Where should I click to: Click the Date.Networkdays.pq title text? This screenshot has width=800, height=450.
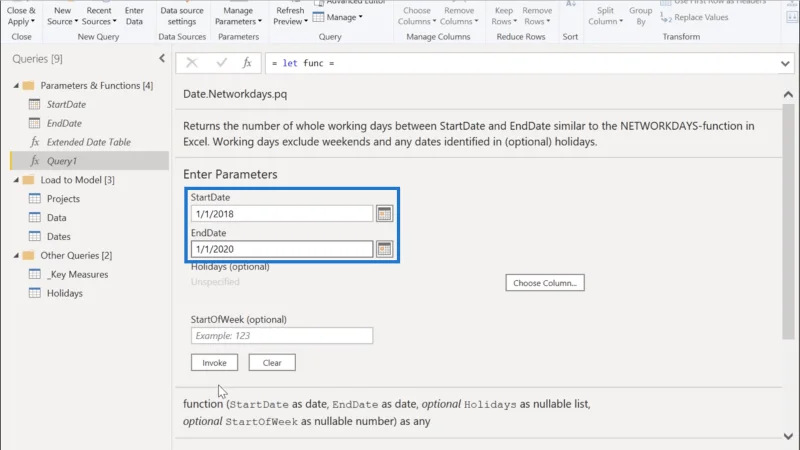[235, 94]
